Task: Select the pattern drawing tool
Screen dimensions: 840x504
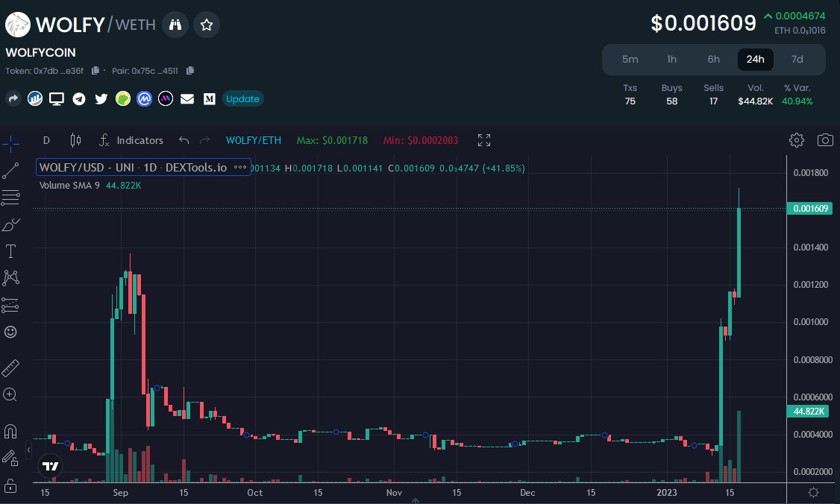Action: [10, 277]
